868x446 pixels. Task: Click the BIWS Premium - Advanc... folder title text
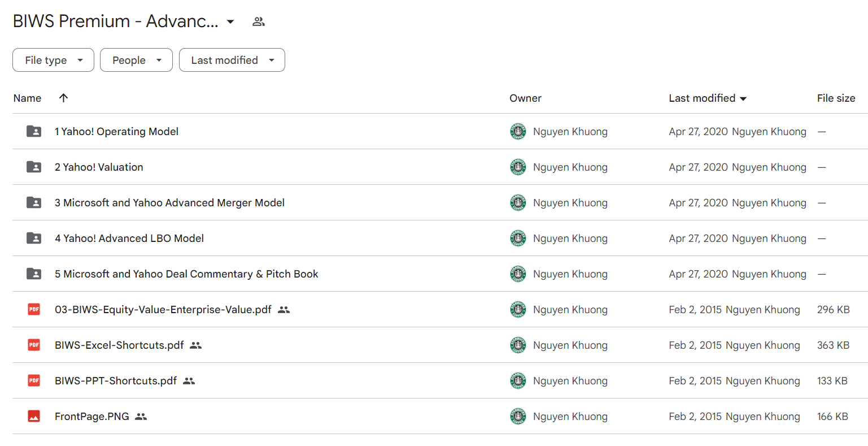point(116,21)
